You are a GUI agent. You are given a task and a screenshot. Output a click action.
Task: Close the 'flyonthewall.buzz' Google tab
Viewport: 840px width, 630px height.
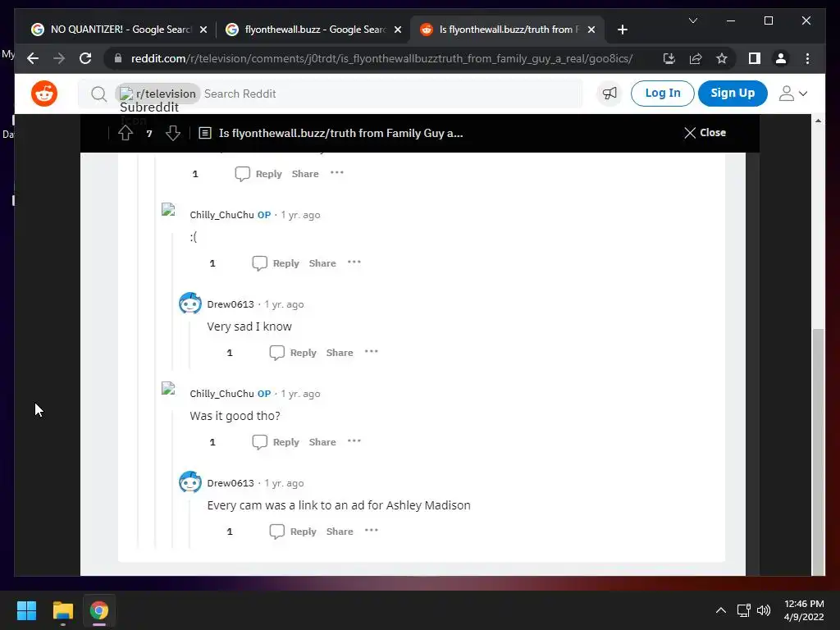click(398, 30)
